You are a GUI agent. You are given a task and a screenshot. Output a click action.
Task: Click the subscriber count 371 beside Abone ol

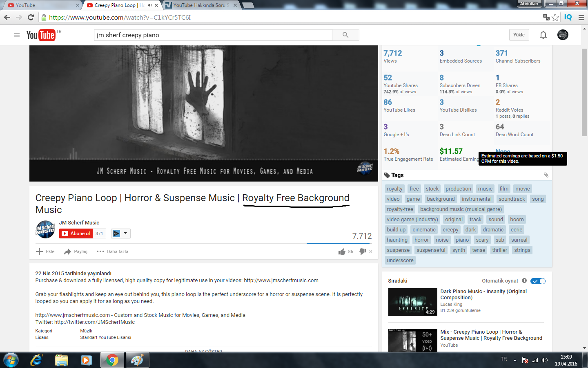[99, 233]
